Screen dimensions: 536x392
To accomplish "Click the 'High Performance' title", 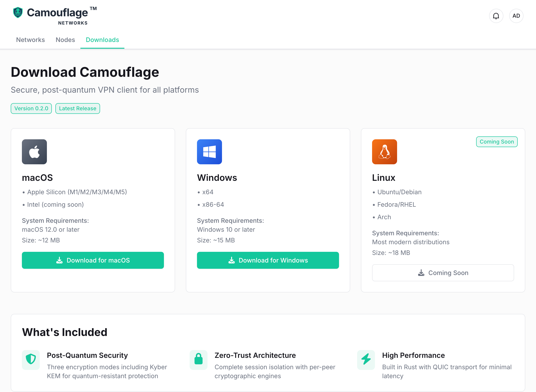I will pyautogui.click(x=414, y=355).
